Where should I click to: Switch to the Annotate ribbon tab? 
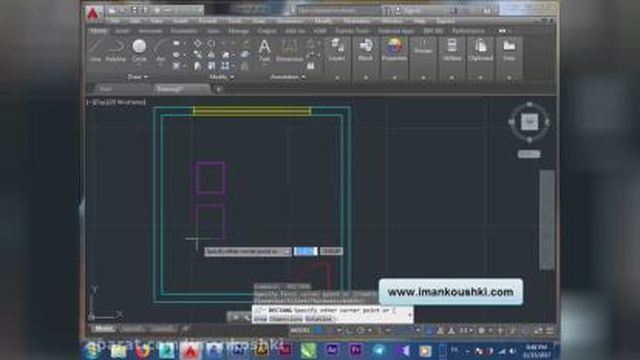click(150, 31)
